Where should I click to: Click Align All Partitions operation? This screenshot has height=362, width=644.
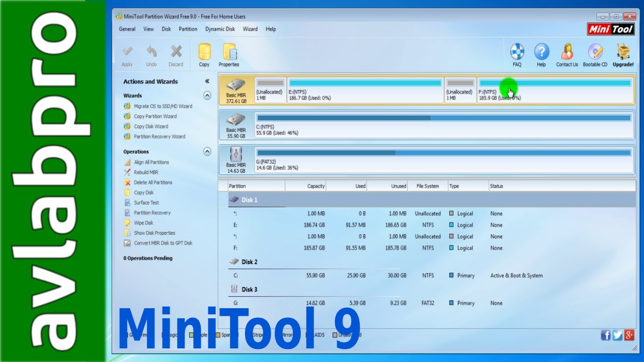[x=146, y=162]
